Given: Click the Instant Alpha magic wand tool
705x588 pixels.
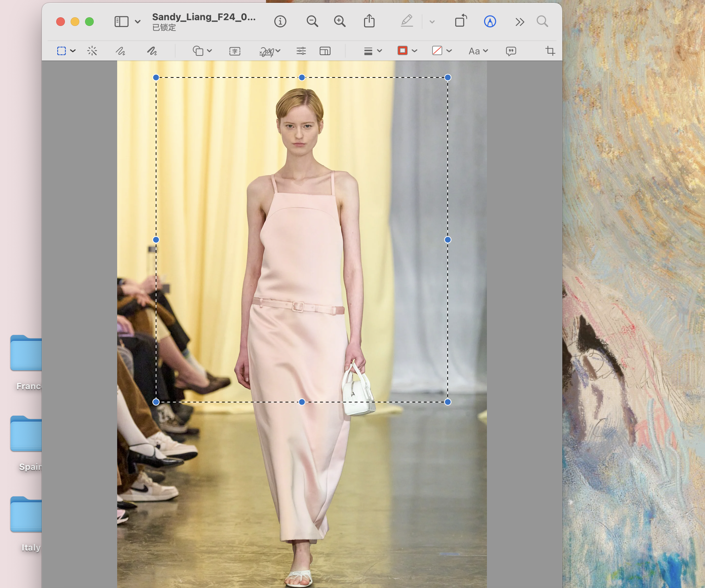Looking at the screenshot, I should 92,51.
